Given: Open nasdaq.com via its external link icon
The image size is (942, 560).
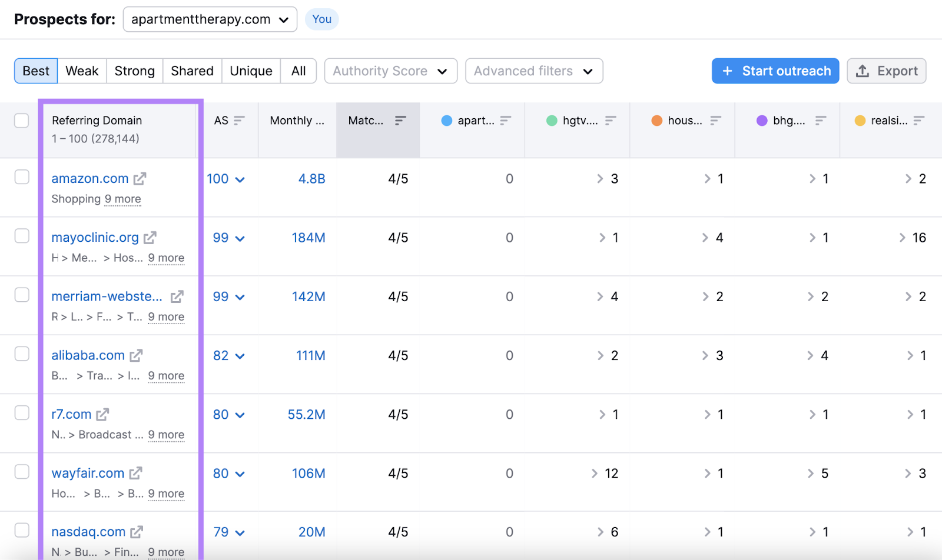Looking at the screenshot, I should [x=137, y=531].
